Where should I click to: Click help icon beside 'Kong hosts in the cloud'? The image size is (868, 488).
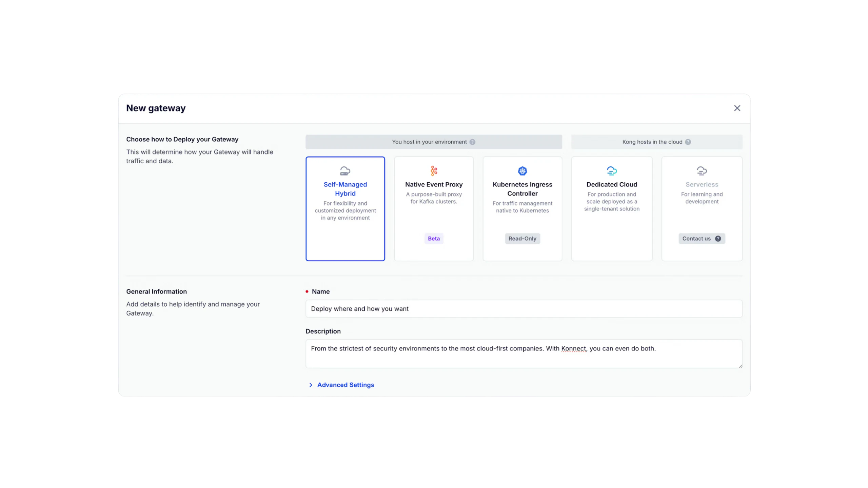688,142
